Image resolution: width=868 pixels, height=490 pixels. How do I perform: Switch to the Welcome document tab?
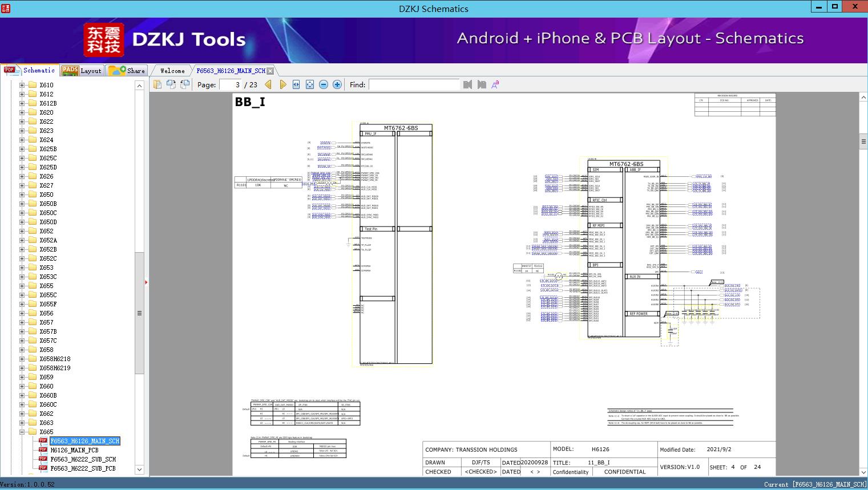pyautogui.click(x=172, y=71)
